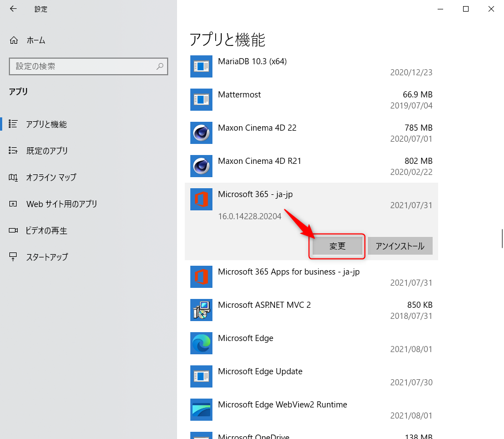Open the ホーム menu label

36,40
